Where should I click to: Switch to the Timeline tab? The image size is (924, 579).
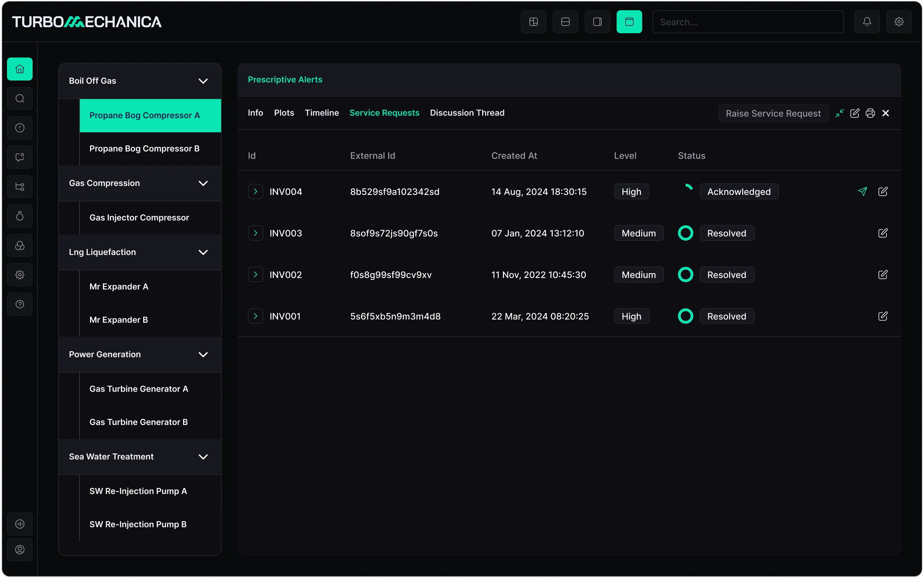(322, 112)
